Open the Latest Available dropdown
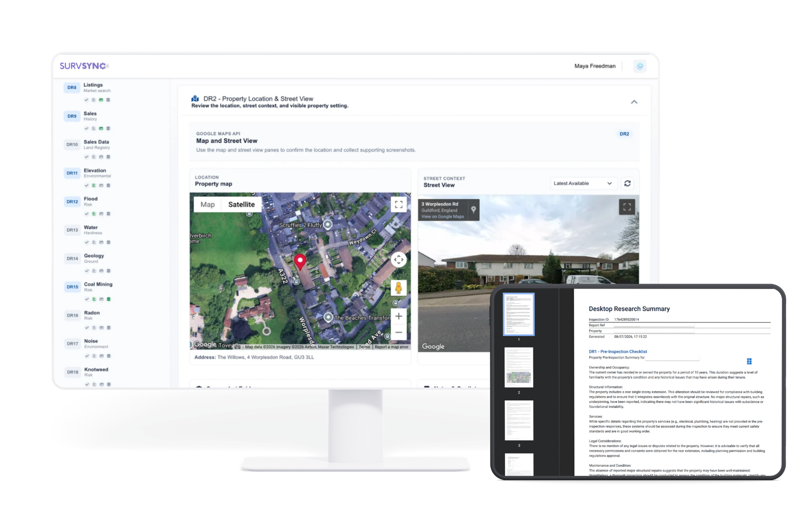Image resolution: width=812 pixels, height=508 pixels. tap(584, 183)
